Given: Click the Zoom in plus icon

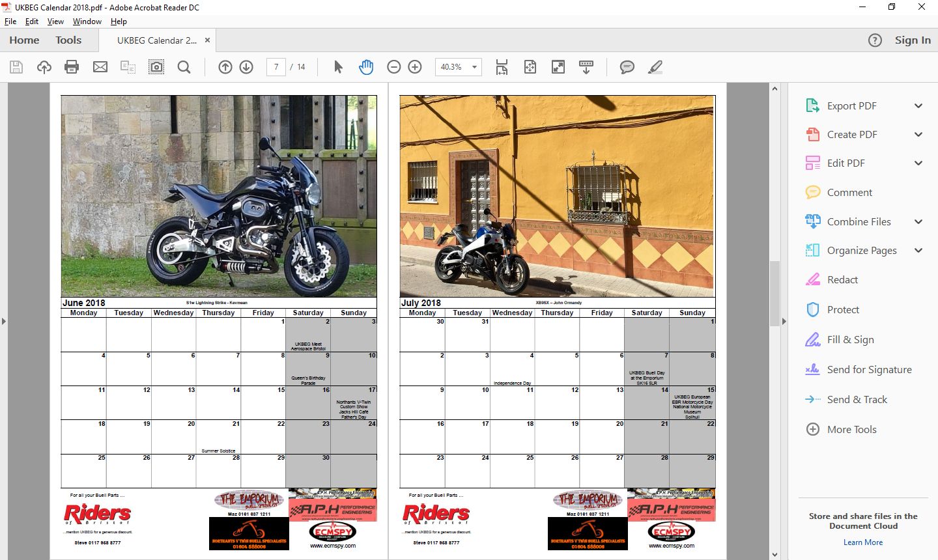Looking at the screenshot, I should (x=415, y=67).
